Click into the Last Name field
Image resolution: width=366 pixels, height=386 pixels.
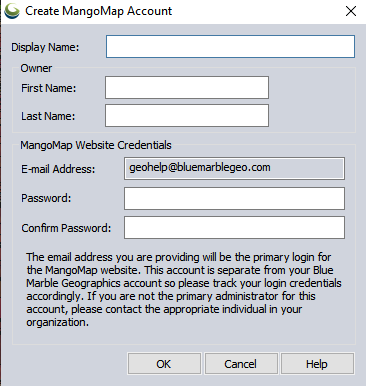coord(187,115)
